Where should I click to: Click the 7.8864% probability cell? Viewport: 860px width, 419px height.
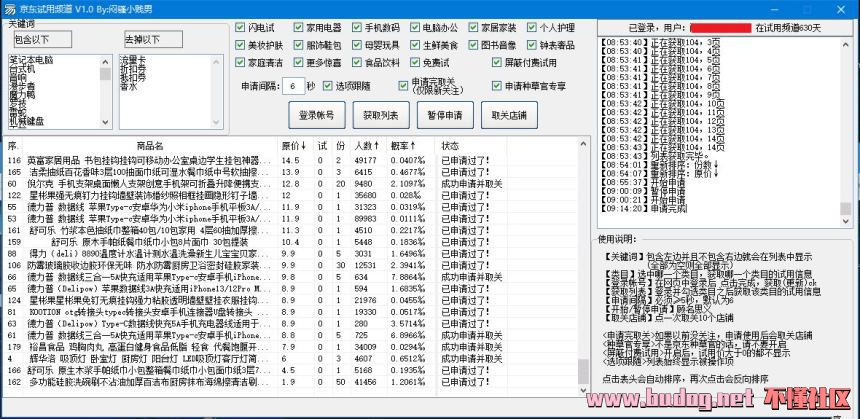[x=408, y=277]
